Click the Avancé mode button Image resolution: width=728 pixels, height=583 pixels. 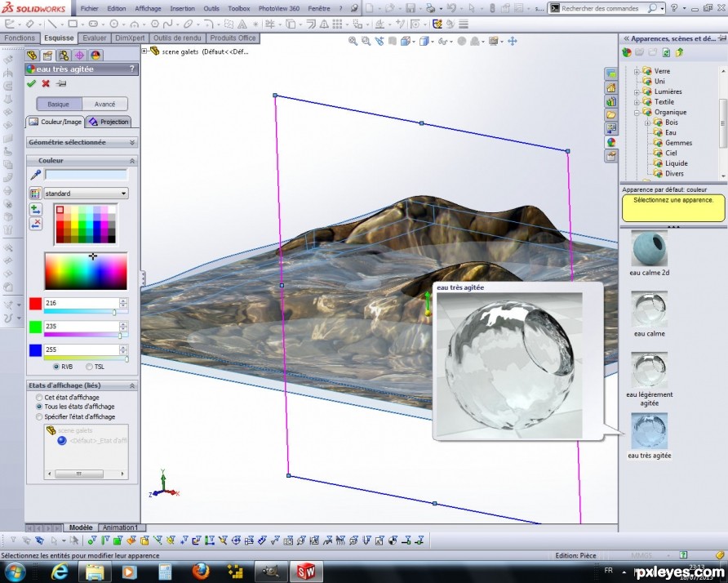[x=105, y=104]
